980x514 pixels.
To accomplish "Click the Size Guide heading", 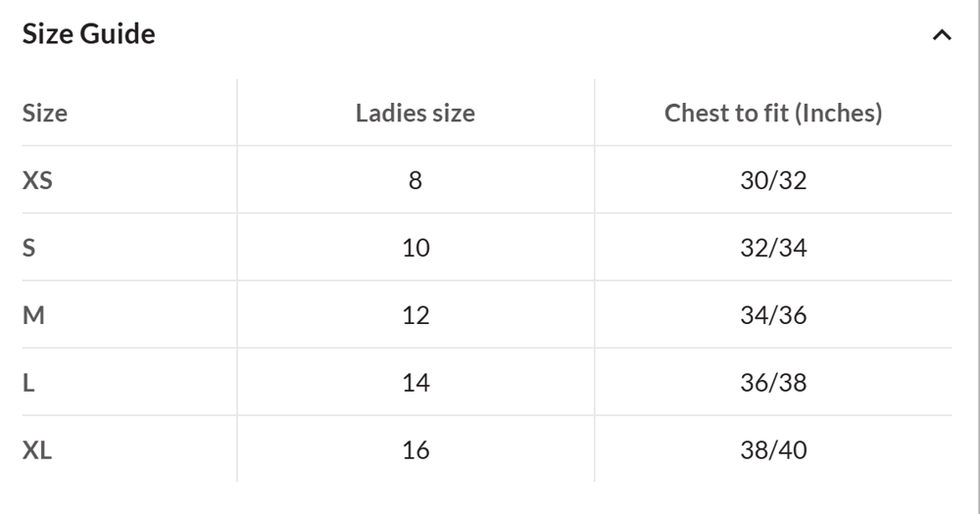I will [89, 35].
